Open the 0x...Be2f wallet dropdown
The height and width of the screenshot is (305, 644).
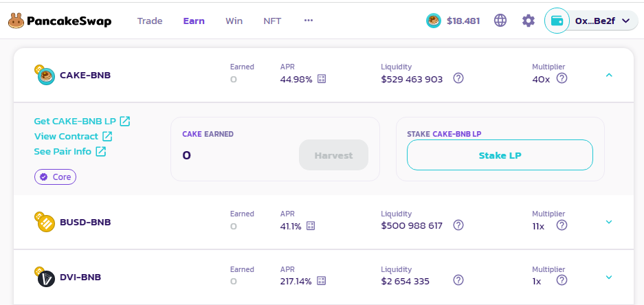(592, 21)
